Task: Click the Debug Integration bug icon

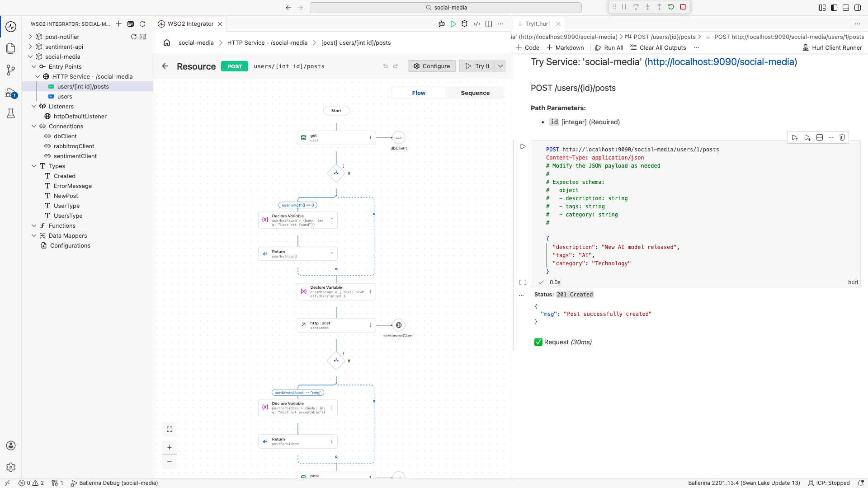Action: coord(464,24)
